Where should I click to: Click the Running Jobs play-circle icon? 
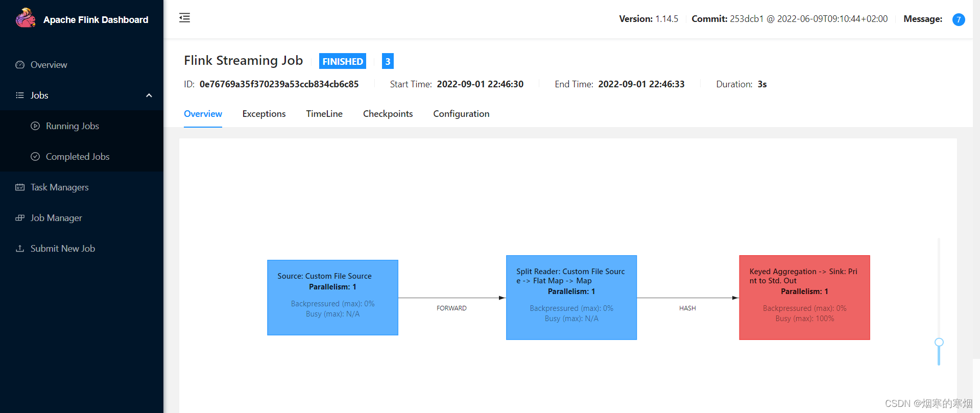coord(35,126)
